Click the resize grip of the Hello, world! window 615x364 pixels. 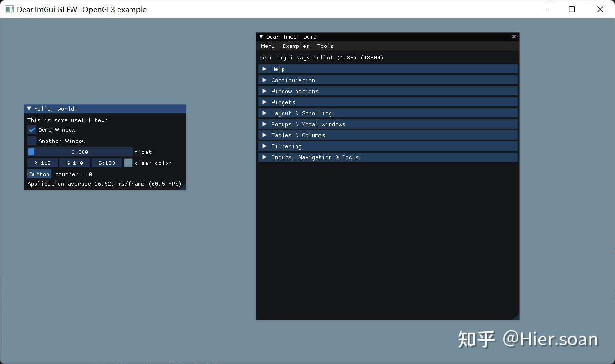tap(182, 187)
